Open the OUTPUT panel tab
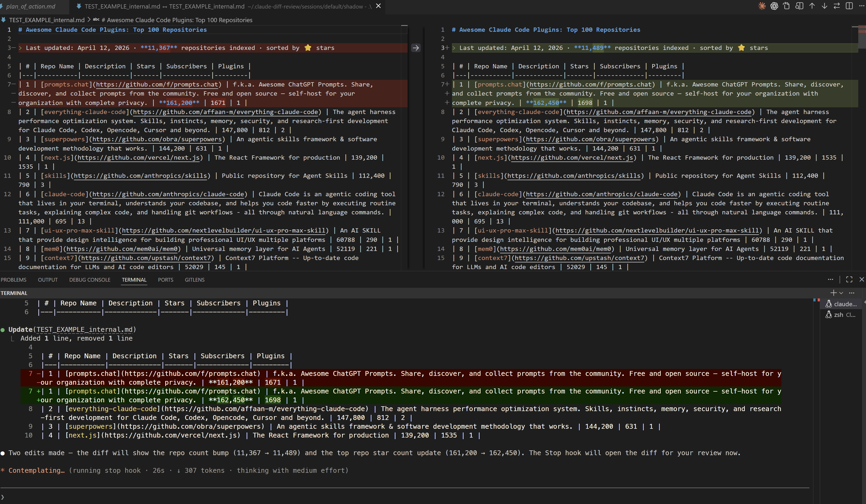 point(48,280)
